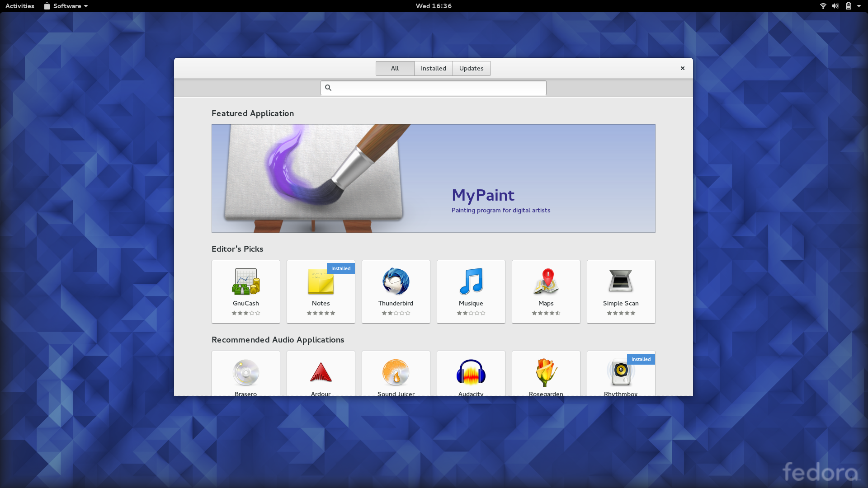Open the Musique music note icon

click(471, 281)
